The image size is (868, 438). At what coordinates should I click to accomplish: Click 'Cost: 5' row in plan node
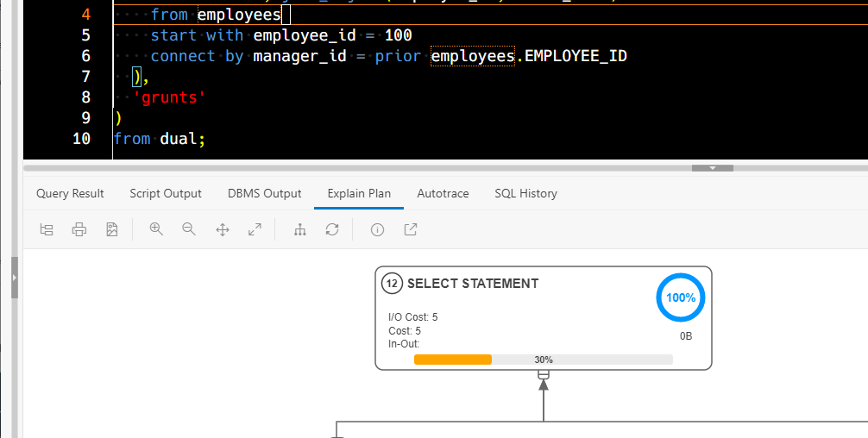pos(405,331)
